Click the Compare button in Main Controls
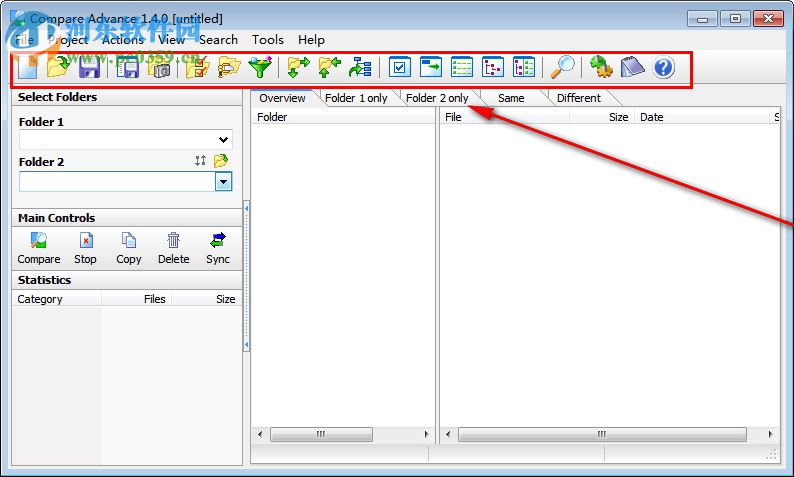Viewport: 794px width, 477px height. (x=39, y=248)
